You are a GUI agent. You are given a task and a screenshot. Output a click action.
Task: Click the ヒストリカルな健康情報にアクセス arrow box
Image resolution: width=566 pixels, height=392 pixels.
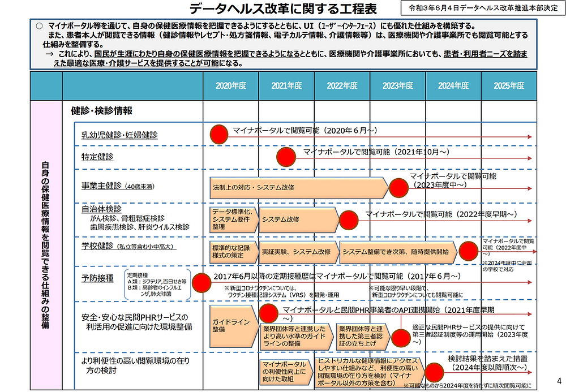(x=370, y=372)
